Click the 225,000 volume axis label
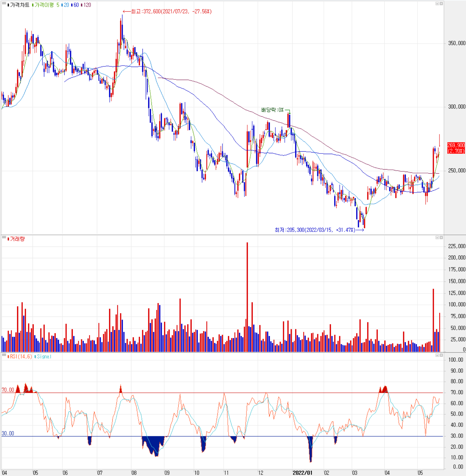466x476 pixels. pos(457,246)
